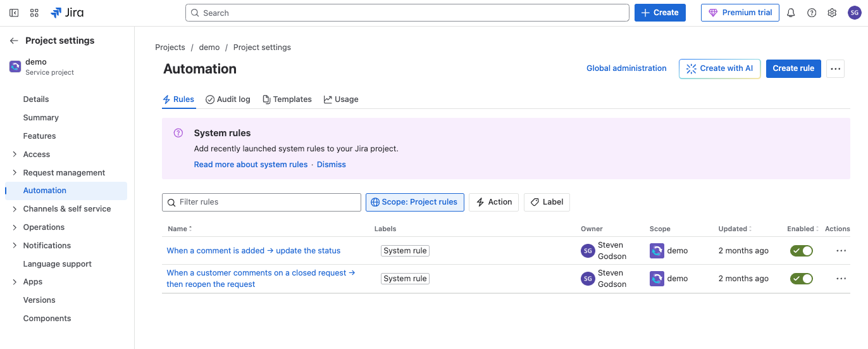Expand the Access section
The height and width of the screenshot is (349, 868).
coord(15,154)
